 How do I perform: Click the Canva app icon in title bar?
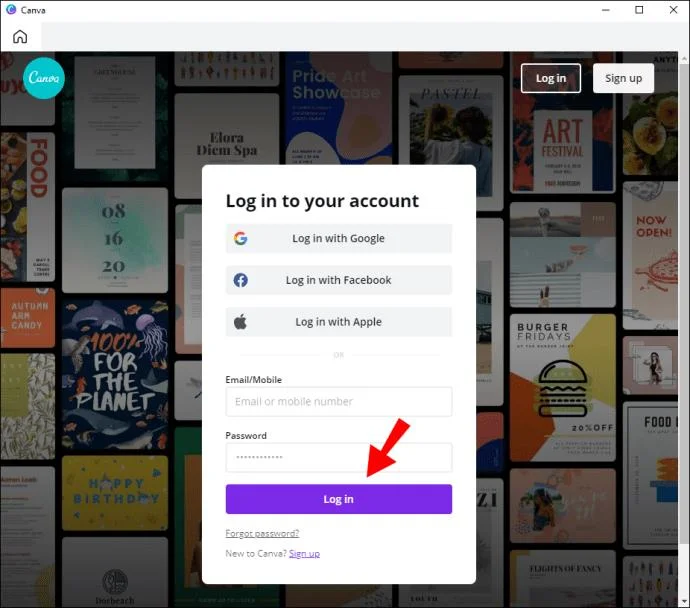11,10
